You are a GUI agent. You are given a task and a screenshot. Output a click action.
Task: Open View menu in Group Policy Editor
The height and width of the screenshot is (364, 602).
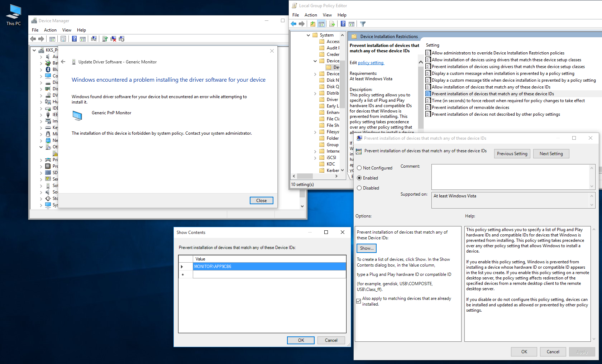(327, 15)
